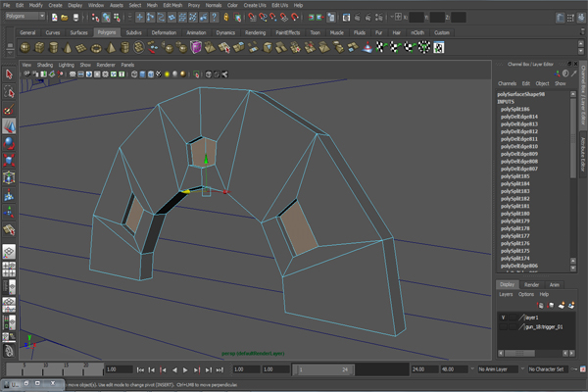Activate the Move tool in toolbox

click(x=9, y=126)
